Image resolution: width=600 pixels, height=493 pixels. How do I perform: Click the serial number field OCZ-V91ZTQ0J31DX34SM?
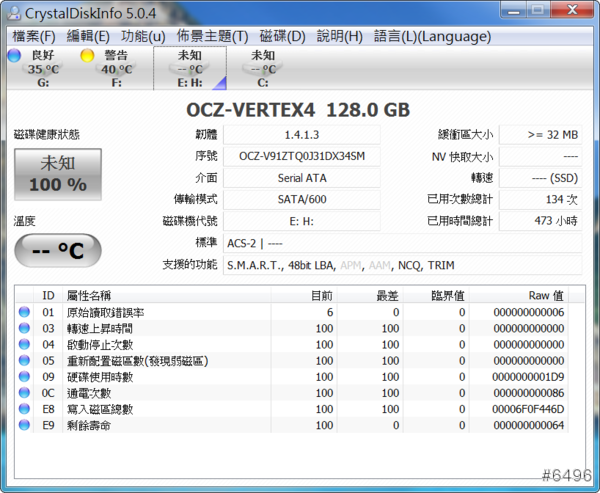point(301,156)
